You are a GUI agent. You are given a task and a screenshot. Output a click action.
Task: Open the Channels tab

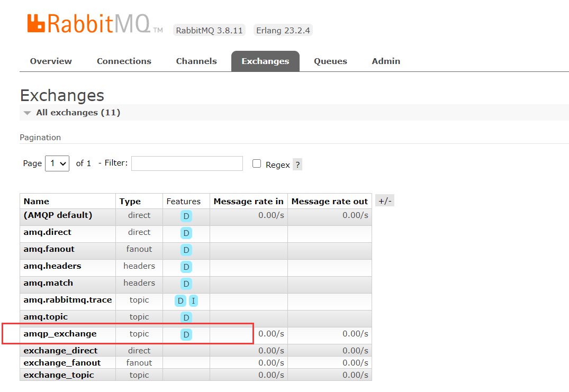[x=196, y=61]
